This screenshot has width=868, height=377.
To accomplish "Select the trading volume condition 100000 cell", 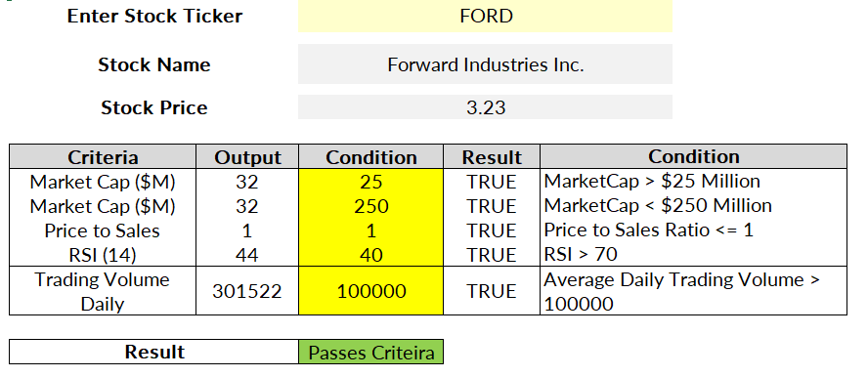I will pos(370,291).
